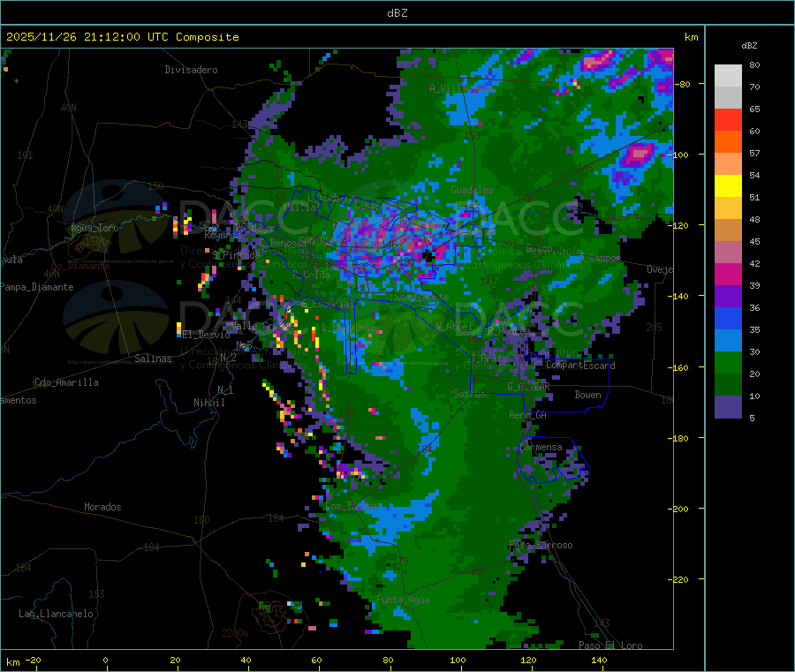Click the Guadales location label
Image resolution: width=795 pixels, height=672 pixels.
[x=472, y=190]
